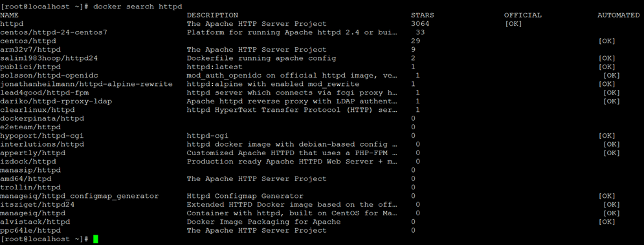Click the manageiq/httpd_configmap_generator name
The width and height of the screenshot is (644, 245).
[79, 196]
